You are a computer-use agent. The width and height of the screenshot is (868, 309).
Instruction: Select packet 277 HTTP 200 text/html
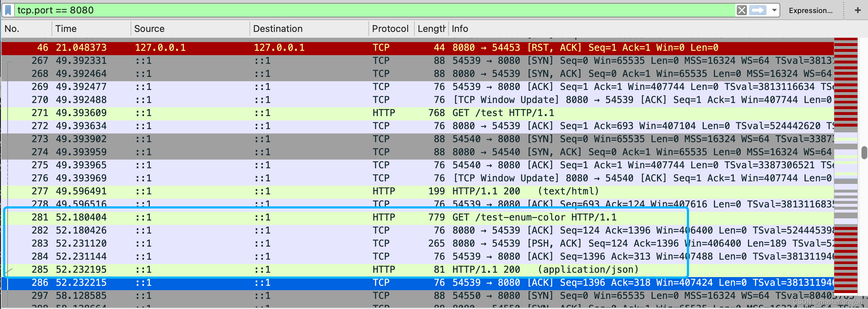(418, 191)
